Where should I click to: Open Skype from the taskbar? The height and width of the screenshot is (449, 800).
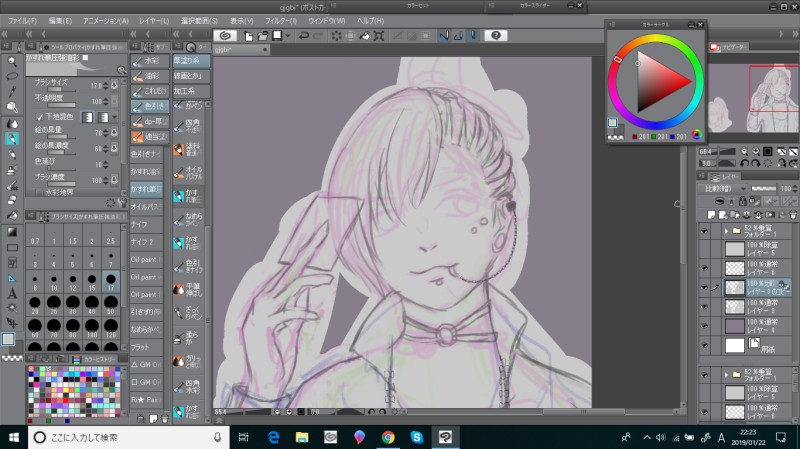coord(417,437)
